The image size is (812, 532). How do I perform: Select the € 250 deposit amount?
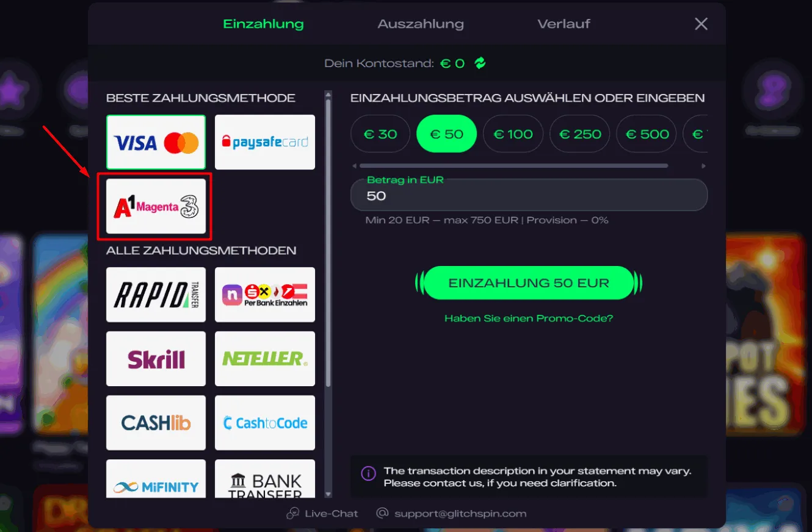click(x=579, y=134)
